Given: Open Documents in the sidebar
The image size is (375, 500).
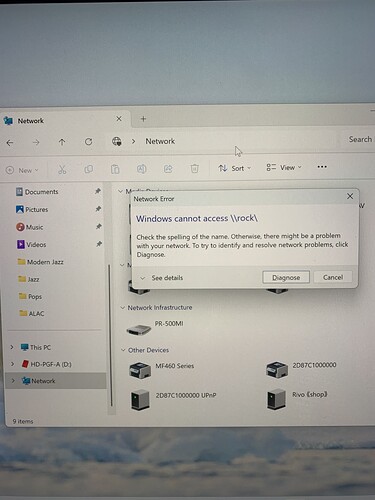Looking at the screenshot, I should (37, 192).
